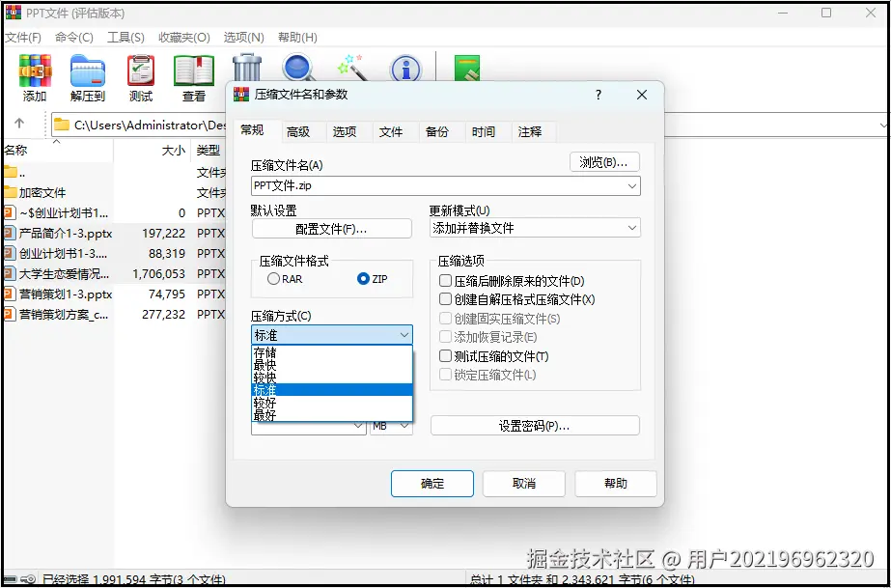Switch to the 高级 tab
Screen dimensions: 891x588
tap(298, 132)
